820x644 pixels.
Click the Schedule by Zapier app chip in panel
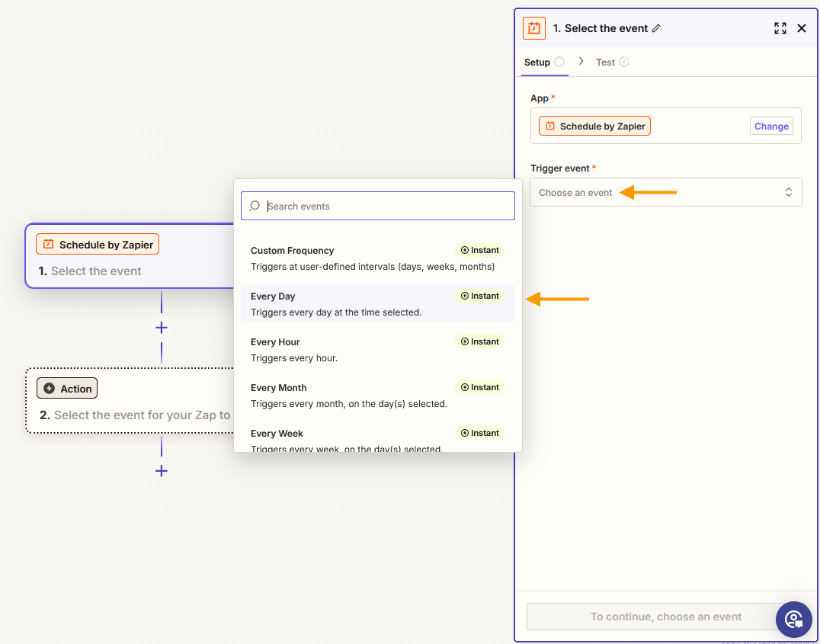(594, 126)
